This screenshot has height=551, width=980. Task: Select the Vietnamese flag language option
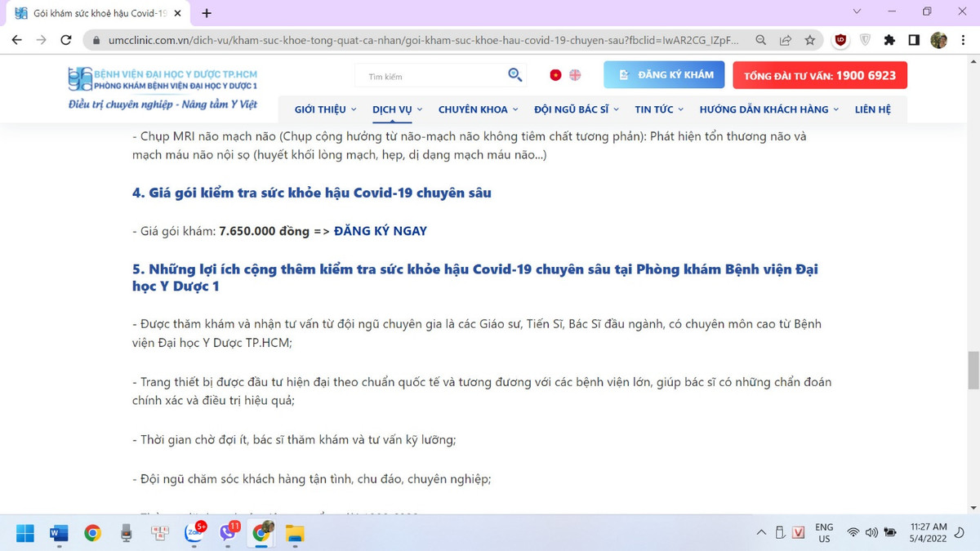(x=555, y=74)
